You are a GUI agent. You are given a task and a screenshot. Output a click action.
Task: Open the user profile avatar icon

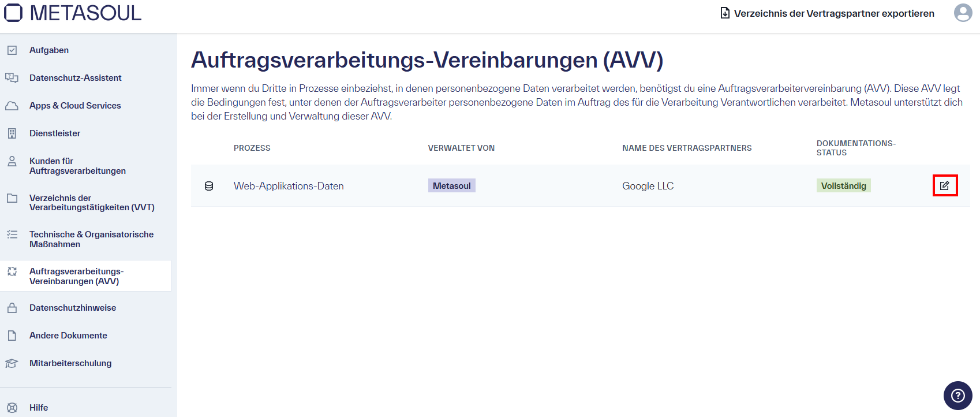coord(963,13)
